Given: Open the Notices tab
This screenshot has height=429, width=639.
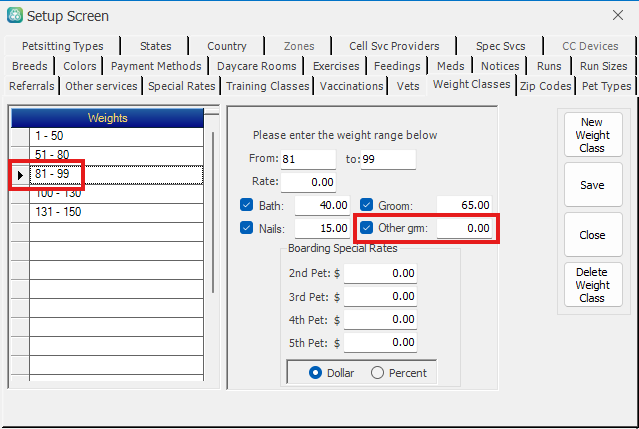Looking at the screenshot, I should 500,66.
